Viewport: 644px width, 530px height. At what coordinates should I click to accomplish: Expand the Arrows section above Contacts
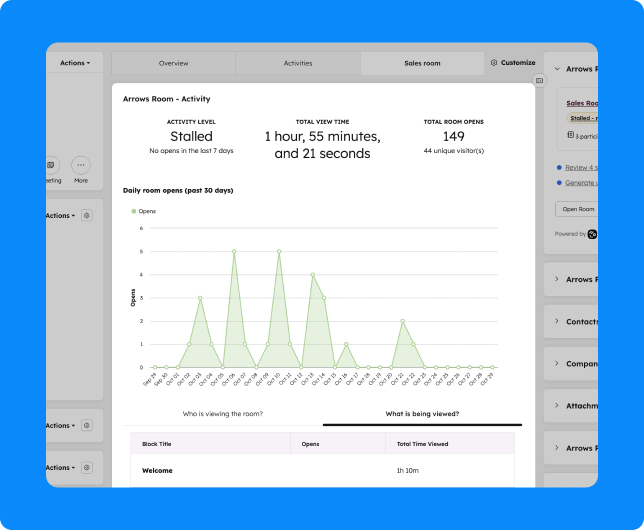pos(557,279)
